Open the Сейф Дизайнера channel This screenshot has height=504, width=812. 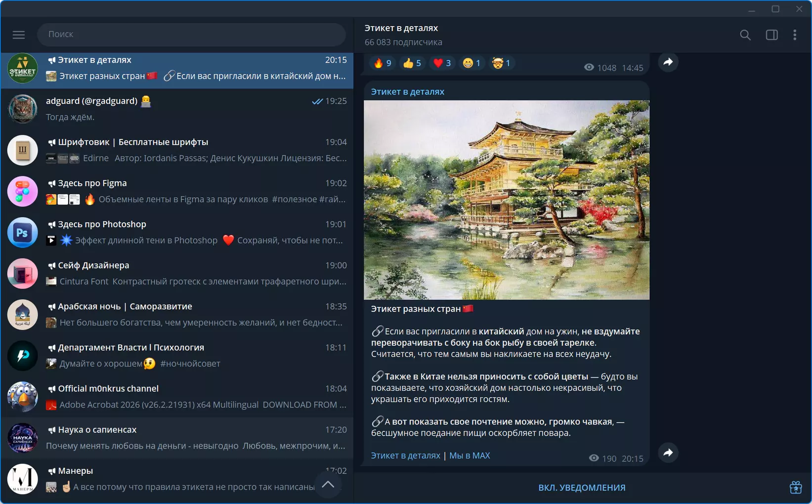(177, 273)
